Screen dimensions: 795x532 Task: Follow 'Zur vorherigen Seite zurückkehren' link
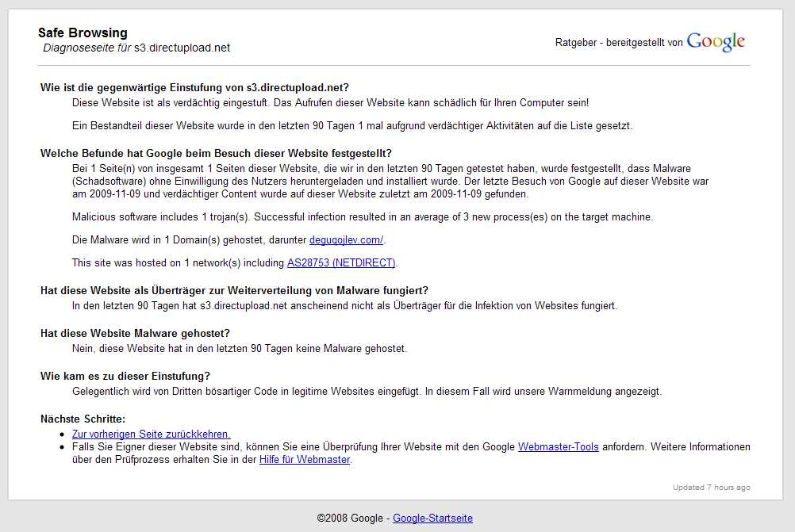pos(151,434)
